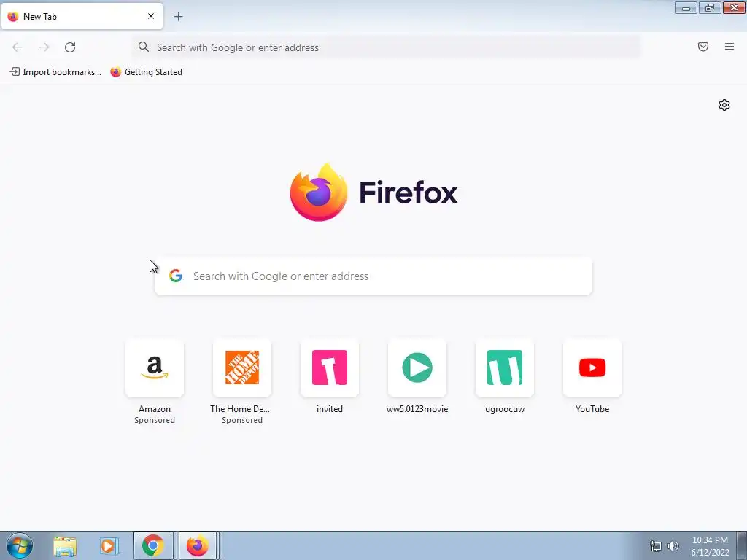This screenshot has width=747, height=560.
Task: Click the Amazon label text
Action: click(x=155, y=409)
